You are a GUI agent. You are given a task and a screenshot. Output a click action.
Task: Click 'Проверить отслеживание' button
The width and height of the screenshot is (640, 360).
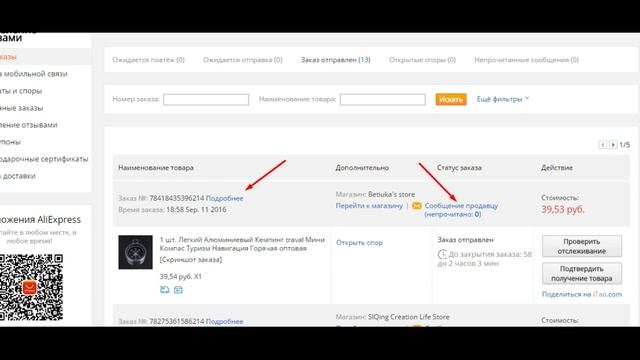point(582,246)
